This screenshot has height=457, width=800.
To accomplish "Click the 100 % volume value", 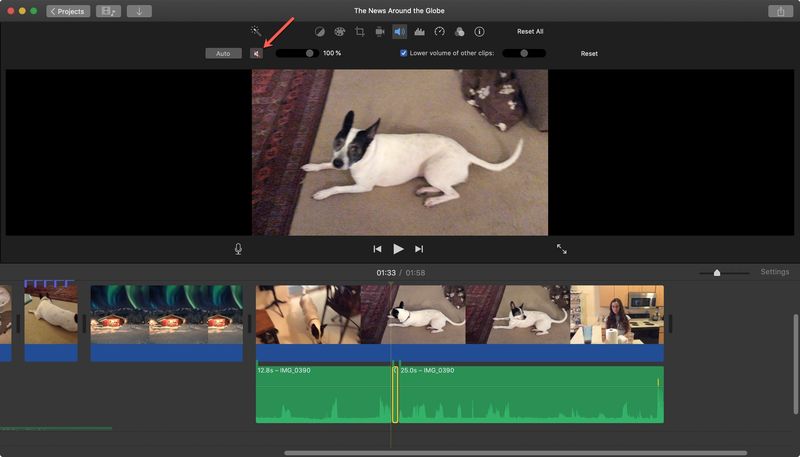I will (332, 53).
